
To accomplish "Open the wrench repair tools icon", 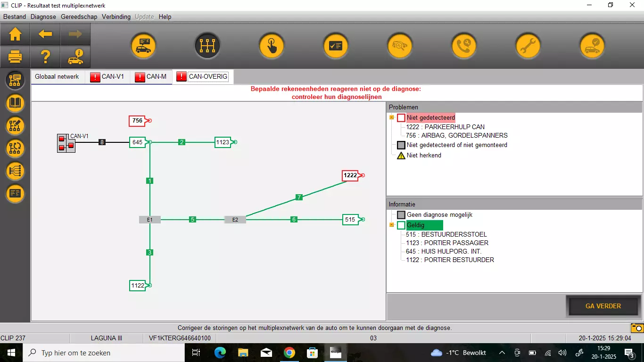I will 528,46.
